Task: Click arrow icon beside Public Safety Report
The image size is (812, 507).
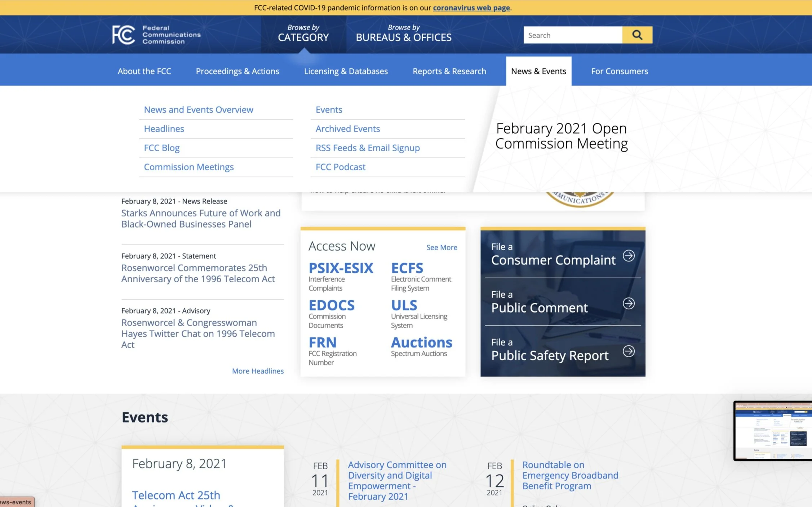Action: (x=629, y=351)
